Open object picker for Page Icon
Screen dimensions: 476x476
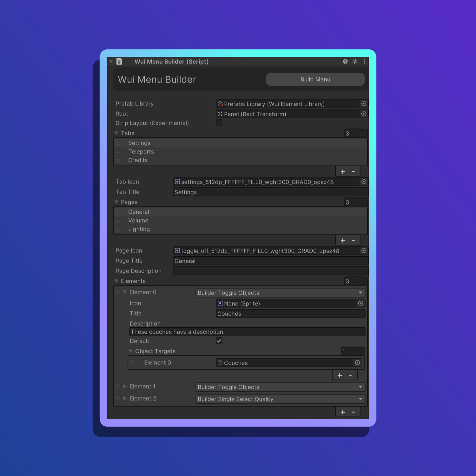coord(364,251)
